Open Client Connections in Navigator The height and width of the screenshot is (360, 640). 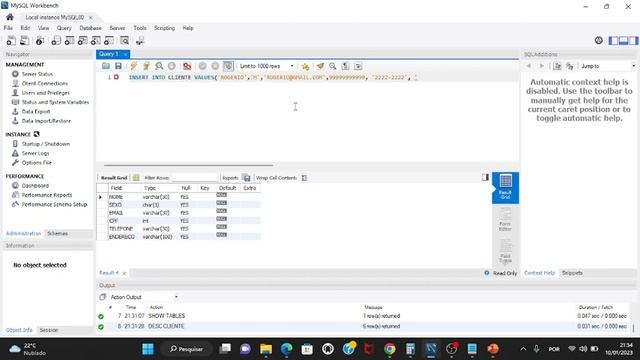point(45,83)
